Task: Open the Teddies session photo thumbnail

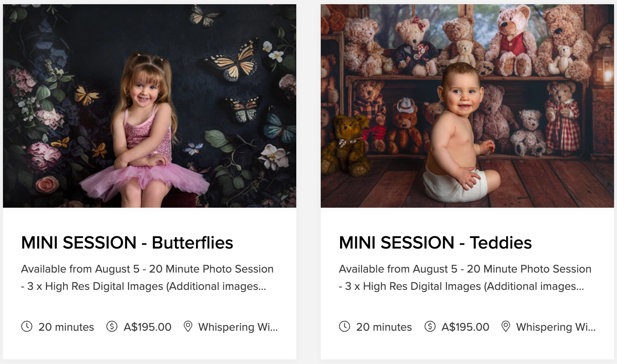Action: point(467,106)
